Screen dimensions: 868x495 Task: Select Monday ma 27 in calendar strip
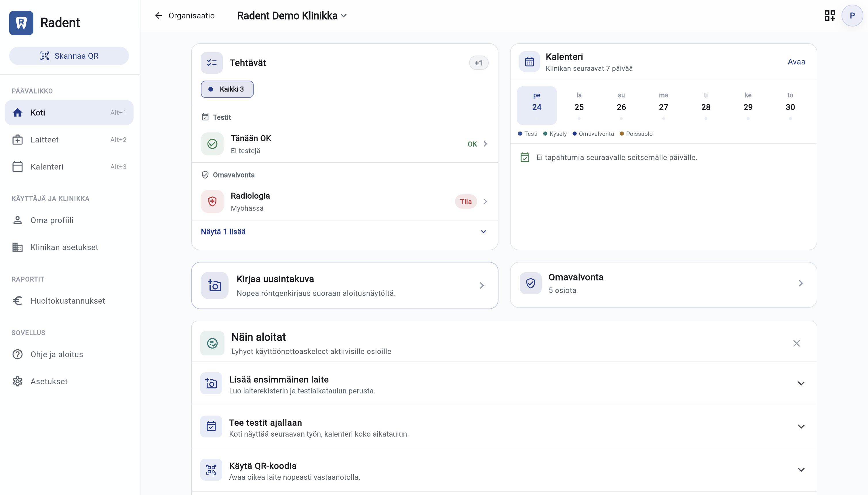click(x=663, y=105)
